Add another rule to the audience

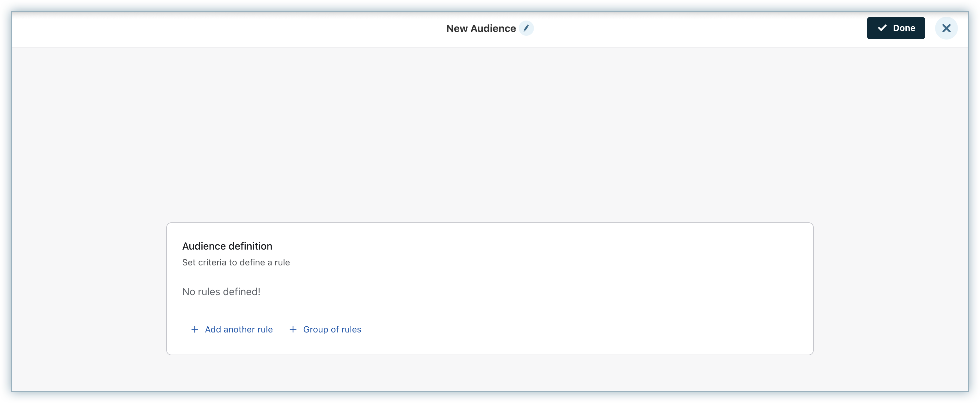239,329
